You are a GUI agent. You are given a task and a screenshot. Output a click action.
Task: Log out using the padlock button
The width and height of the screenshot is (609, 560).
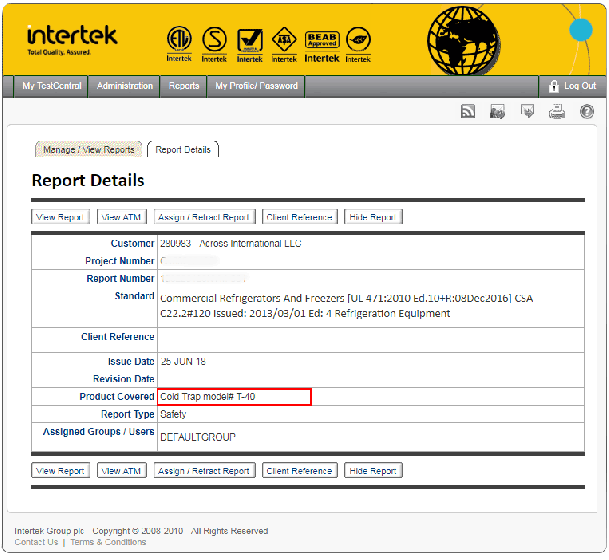pos(569,86)
